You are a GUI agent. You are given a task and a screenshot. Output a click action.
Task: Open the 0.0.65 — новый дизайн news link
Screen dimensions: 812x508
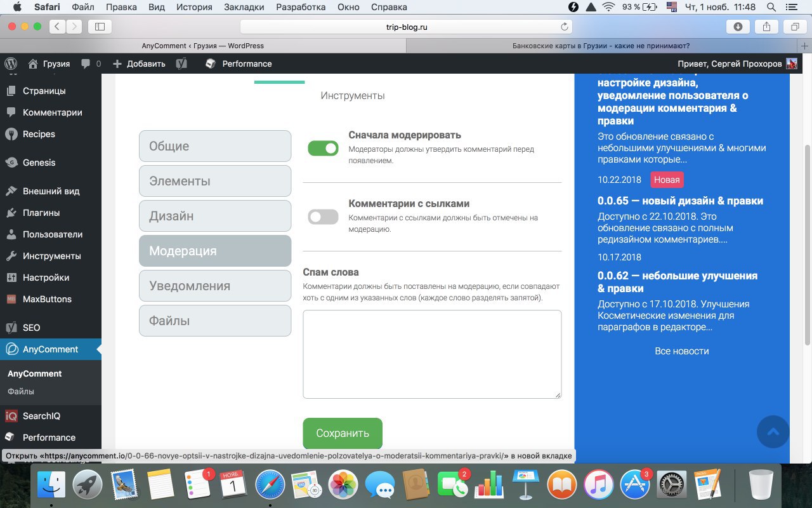pyautogui.click(x=680, y=201)
